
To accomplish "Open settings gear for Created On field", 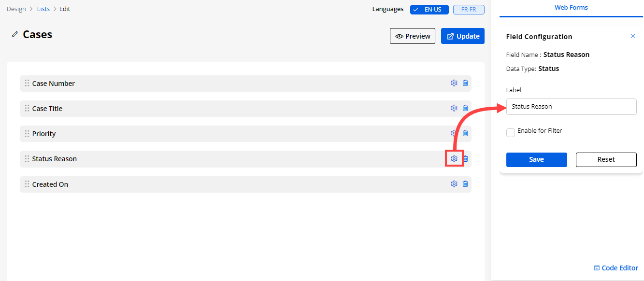I will tap(454, 184).
